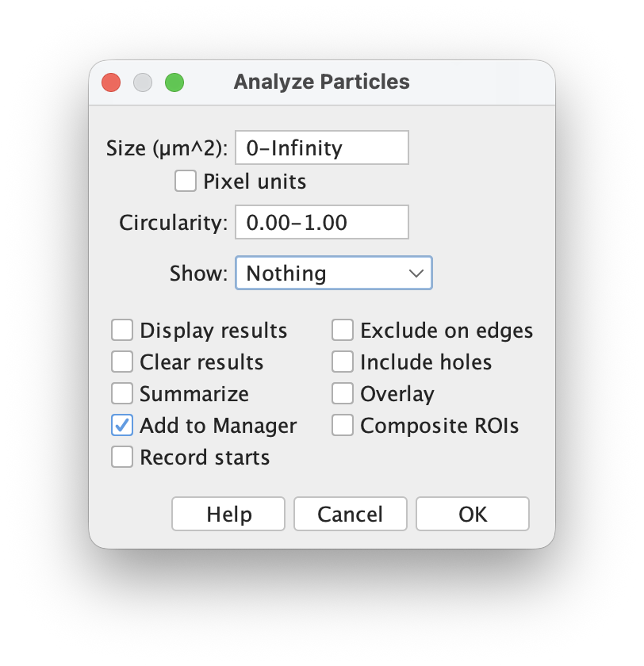Enable the Summarize checkbox
The width and height of the screenshot is (644, 666).
(x=122, y=393)
